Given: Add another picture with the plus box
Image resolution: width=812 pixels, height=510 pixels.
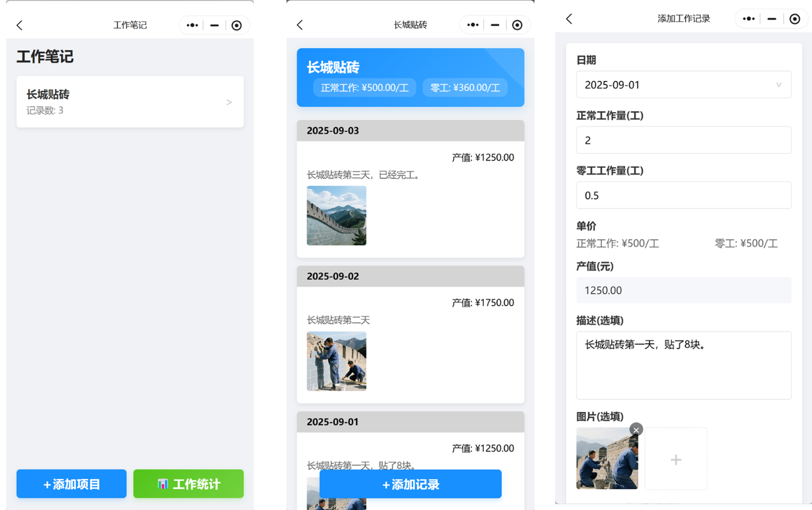Looking at the screenshot, I should click(676, 459).
